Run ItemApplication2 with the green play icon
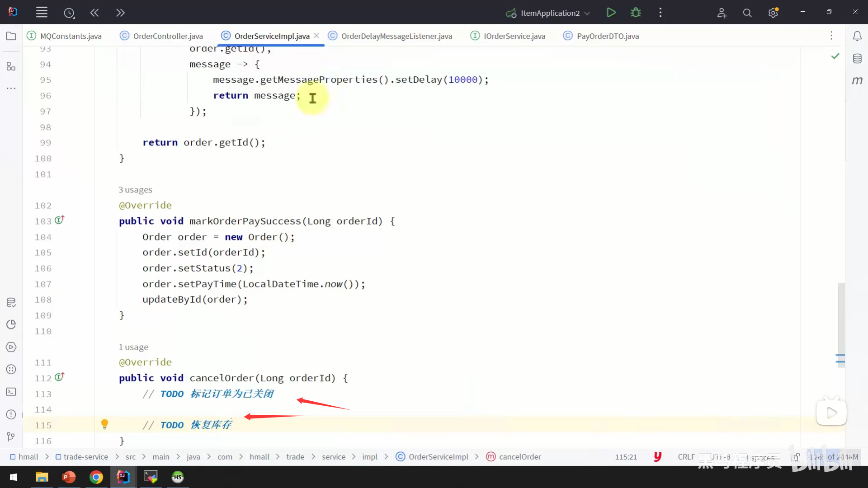The height and width of the screenshot is (488, 868). 611,13
